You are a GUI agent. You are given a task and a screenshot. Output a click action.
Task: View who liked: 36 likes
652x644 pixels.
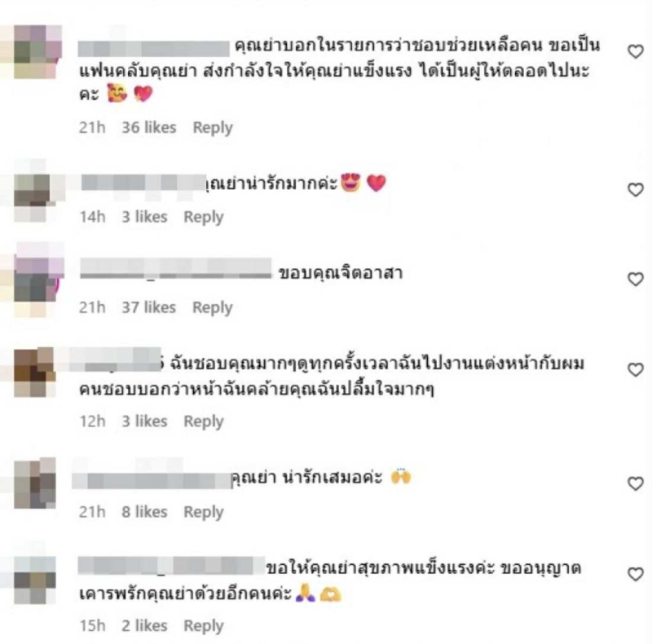(149, 127)
